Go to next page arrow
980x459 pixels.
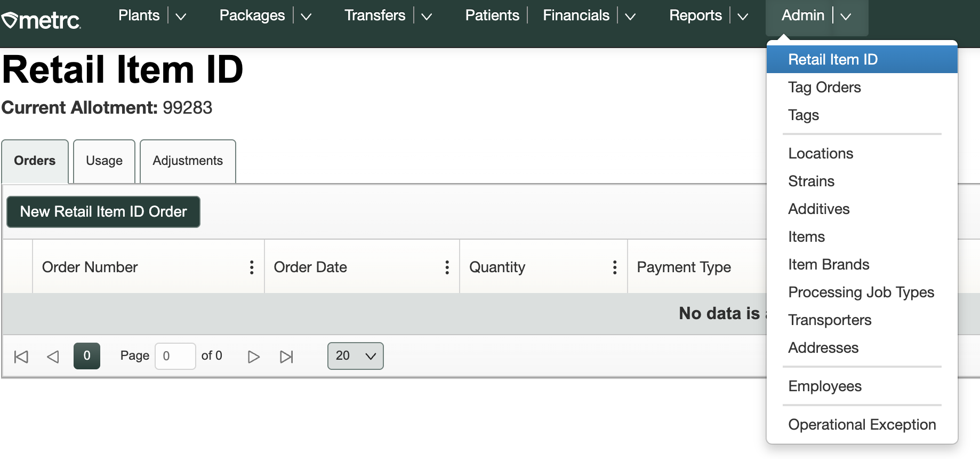[x=254, y=357]
